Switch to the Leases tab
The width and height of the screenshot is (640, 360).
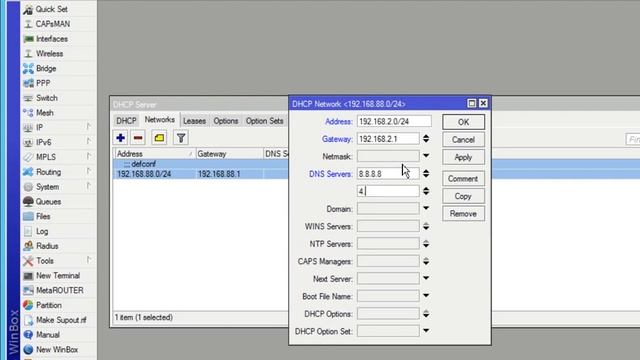tap(194, 121)
